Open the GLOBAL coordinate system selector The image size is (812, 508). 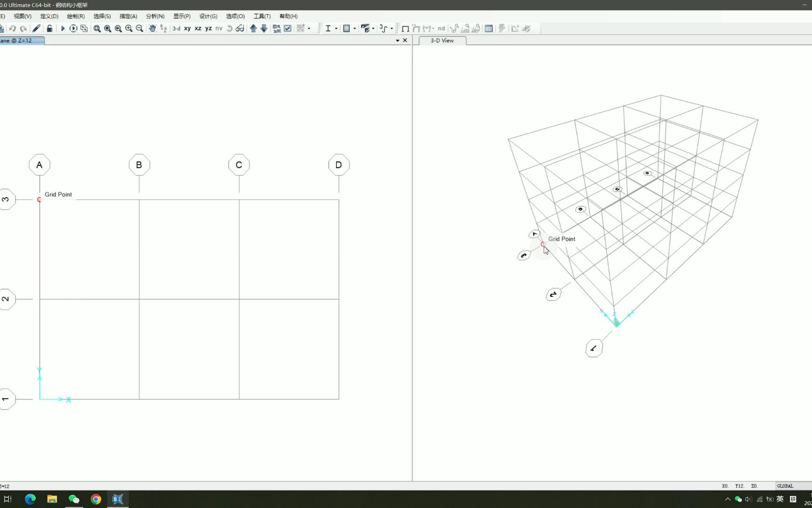coord(793,486)
